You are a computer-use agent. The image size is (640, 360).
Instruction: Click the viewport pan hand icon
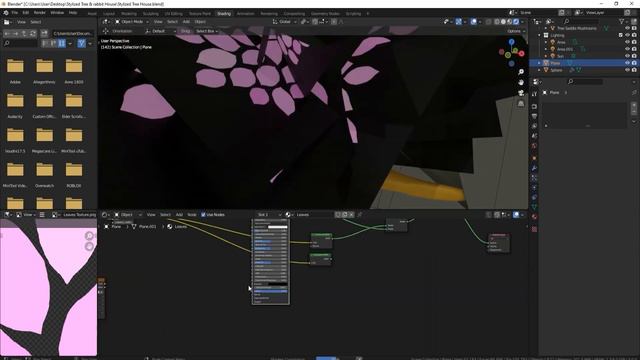[521, 82]
